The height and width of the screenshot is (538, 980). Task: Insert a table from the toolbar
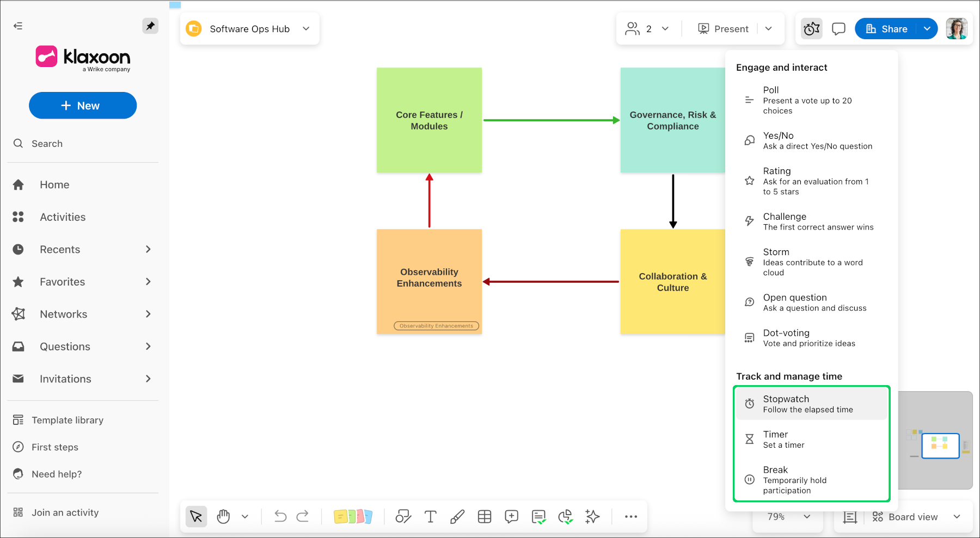point(485,517)
